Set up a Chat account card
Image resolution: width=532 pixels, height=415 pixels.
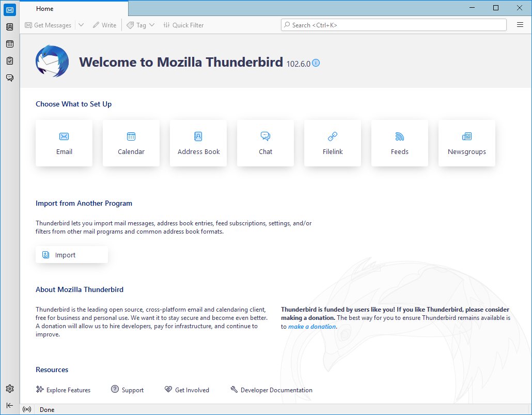click(265, 143)
